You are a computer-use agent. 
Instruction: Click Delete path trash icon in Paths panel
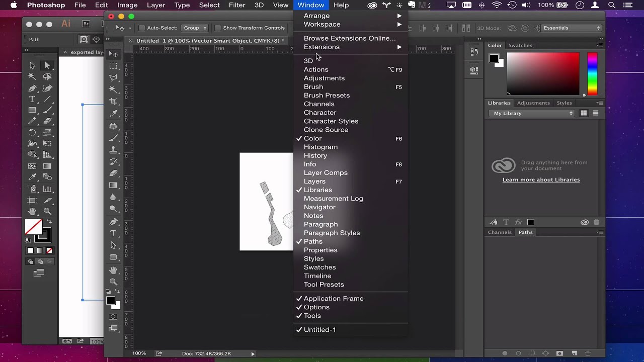(x=588, y=353)
